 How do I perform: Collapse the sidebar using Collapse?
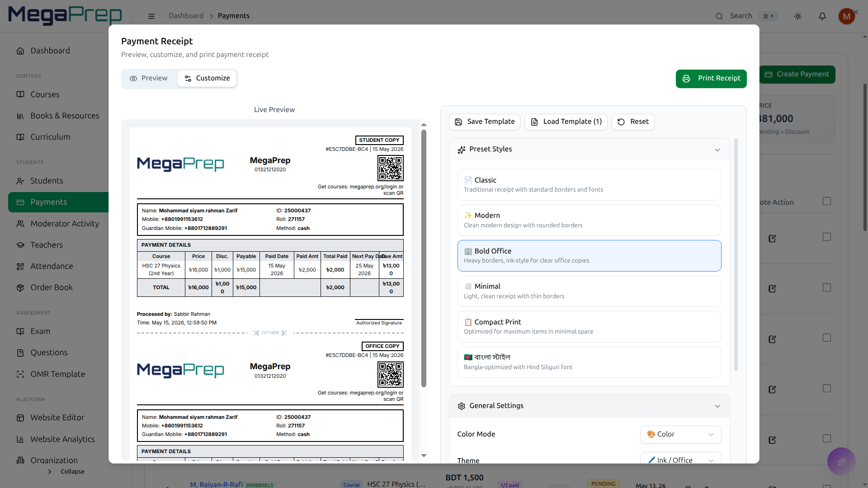coord(66,472)
